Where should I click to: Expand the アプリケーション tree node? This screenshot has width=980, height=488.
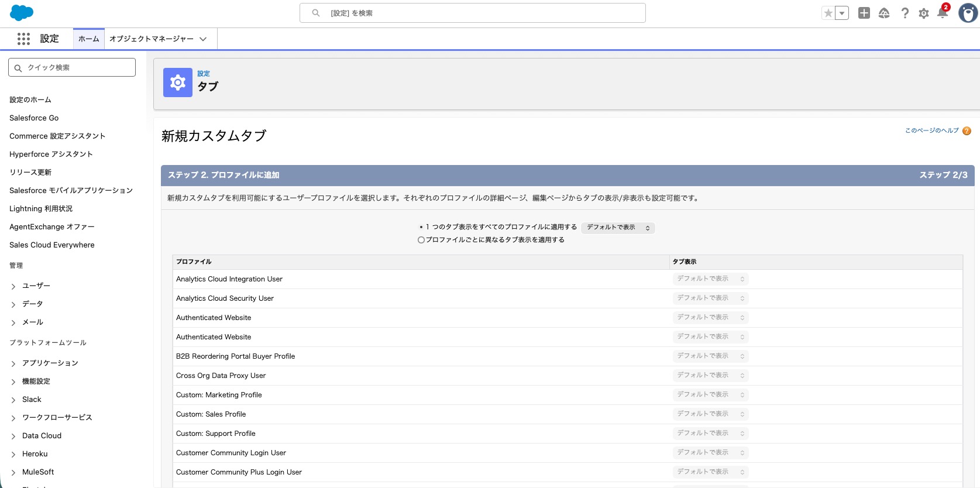13,364
